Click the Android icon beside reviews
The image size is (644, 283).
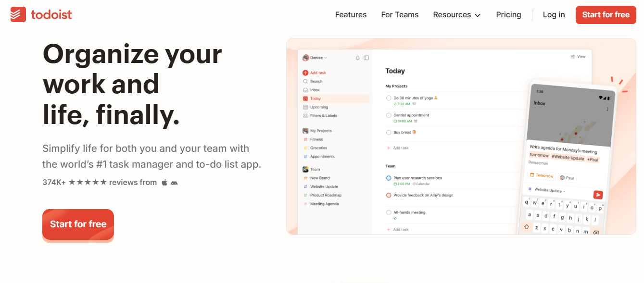pyautogui.click(x=174, y=183)
